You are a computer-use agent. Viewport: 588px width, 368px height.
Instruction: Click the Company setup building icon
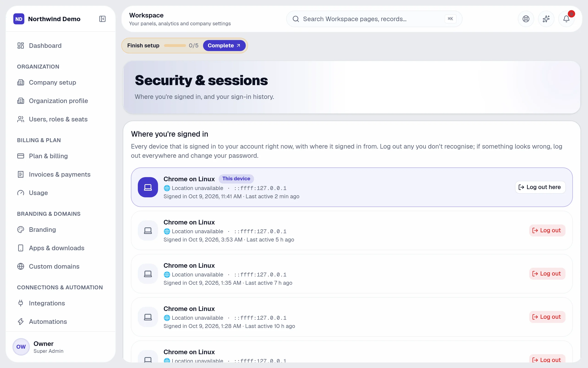click(21, 82)
